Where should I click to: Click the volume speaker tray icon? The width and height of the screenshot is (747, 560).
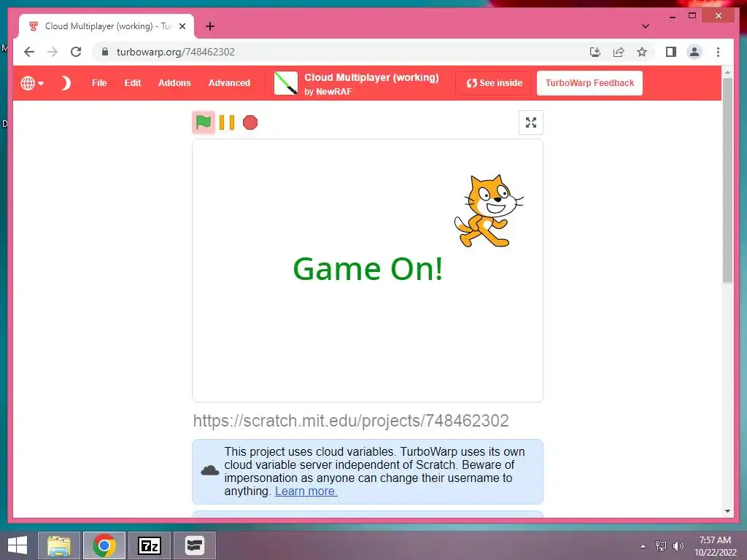[x=678, y=546]
